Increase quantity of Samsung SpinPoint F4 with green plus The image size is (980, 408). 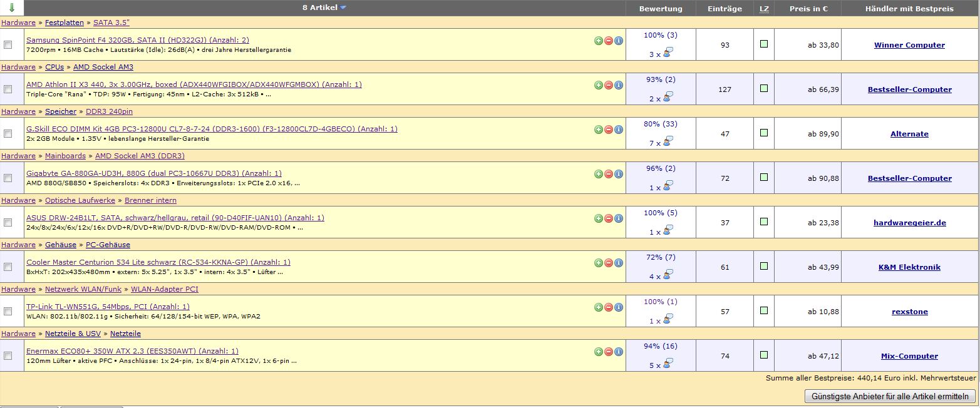pyautogui.click(x=599, y=41)
